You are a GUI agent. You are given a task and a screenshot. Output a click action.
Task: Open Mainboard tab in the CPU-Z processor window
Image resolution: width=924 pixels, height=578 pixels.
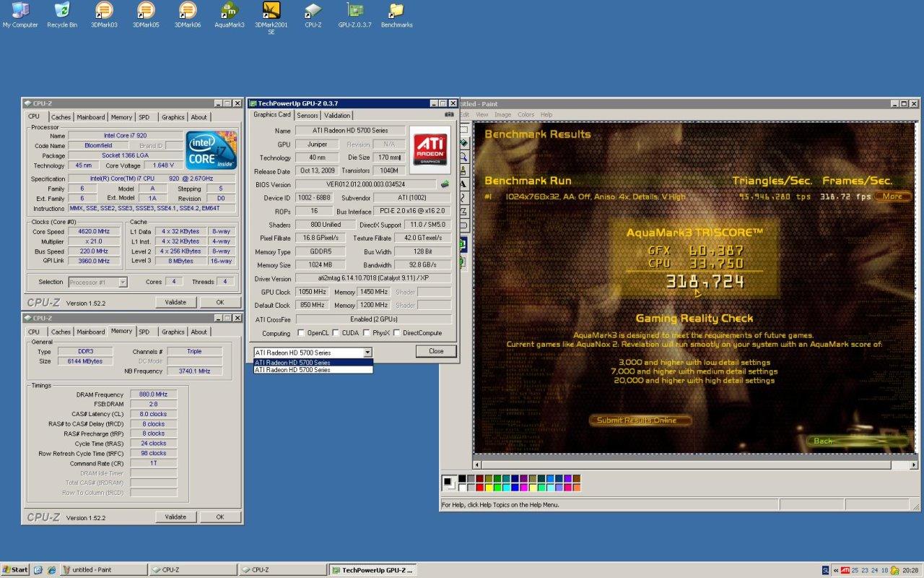click(91, 117)
